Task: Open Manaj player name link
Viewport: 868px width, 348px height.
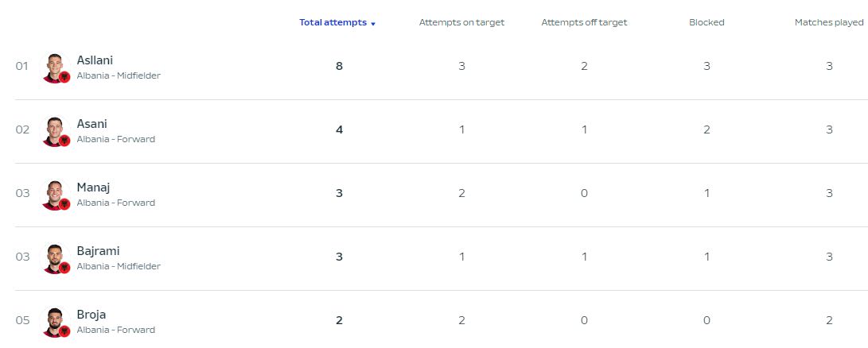Action: pos(93,188)
